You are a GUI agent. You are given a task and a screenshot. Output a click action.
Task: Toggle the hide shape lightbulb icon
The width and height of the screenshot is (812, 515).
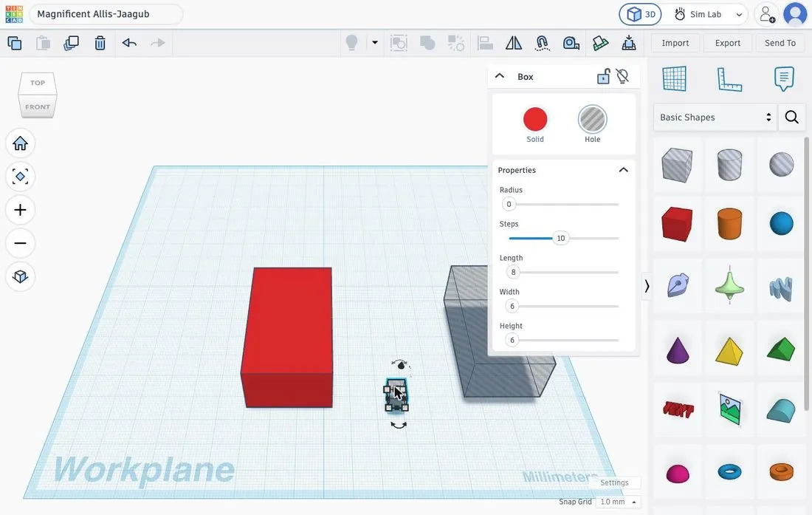coord(622,77)
